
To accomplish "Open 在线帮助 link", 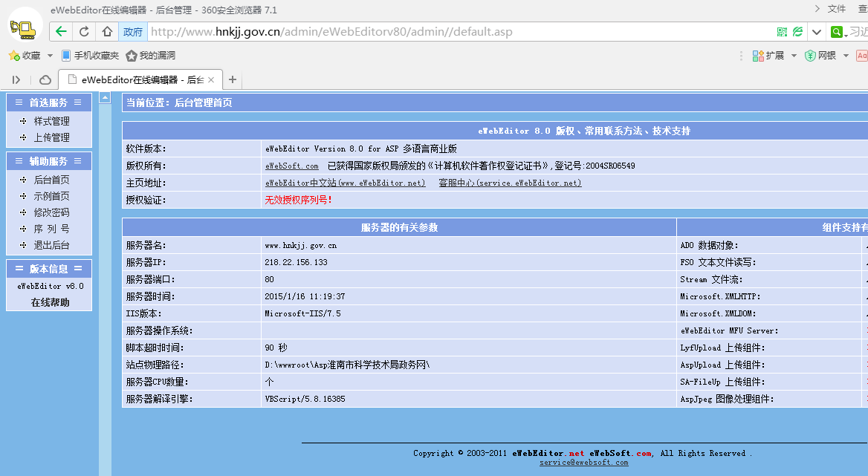I will point(50,302).
